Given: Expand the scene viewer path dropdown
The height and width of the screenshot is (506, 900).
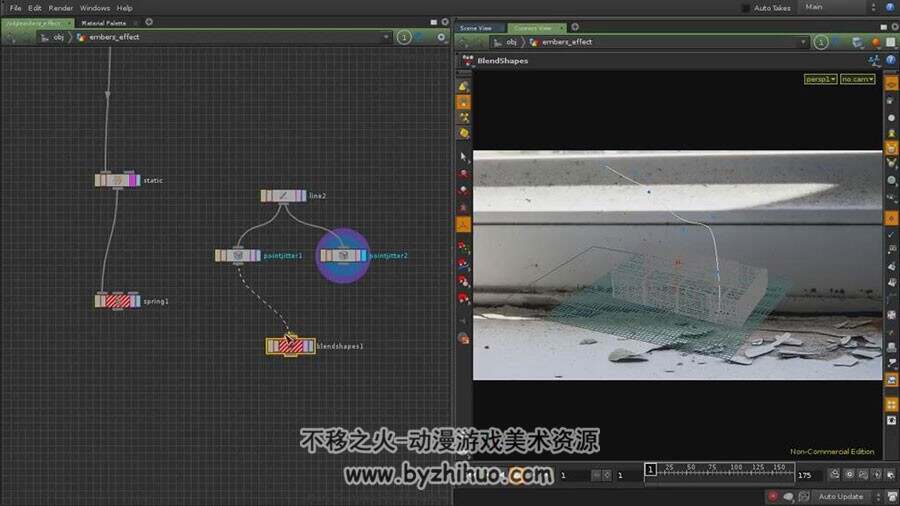Looking at the screenshot, I should [803, 42].
